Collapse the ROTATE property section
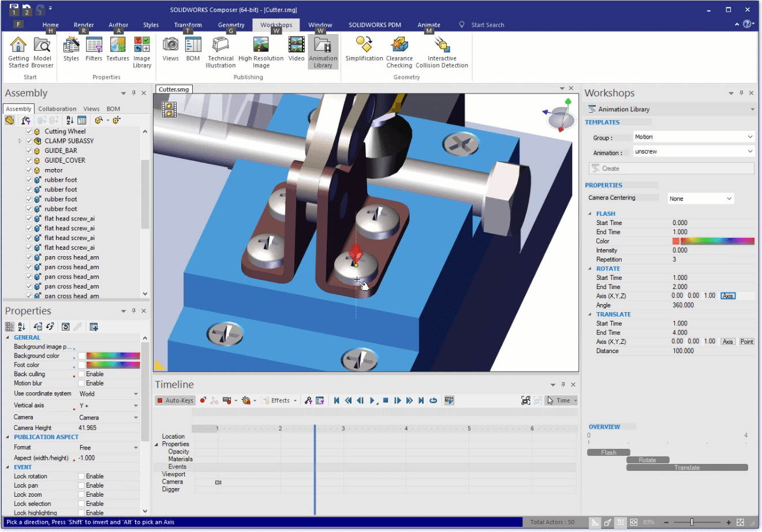Viewport: 762px width, 532px height. (590, 269)
